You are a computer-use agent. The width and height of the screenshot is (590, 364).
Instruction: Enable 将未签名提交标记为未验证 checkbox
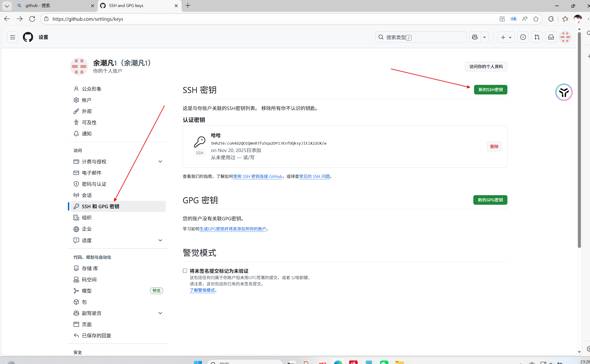click(185, 270)
